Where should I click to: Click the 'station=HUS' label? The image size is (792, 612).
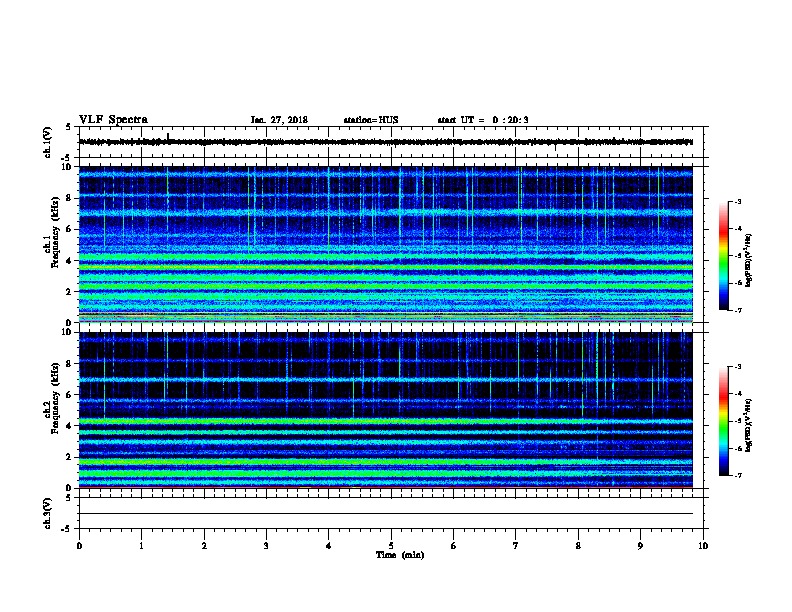pos(371,120)
